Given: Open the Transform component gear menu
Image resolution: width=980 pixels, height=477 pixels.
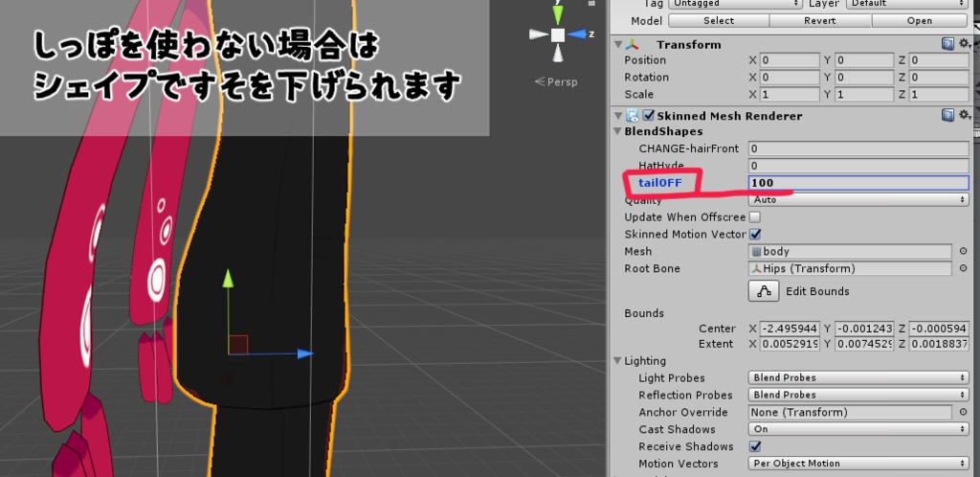Looking at the screenshot, I should (x=965, y=44).
